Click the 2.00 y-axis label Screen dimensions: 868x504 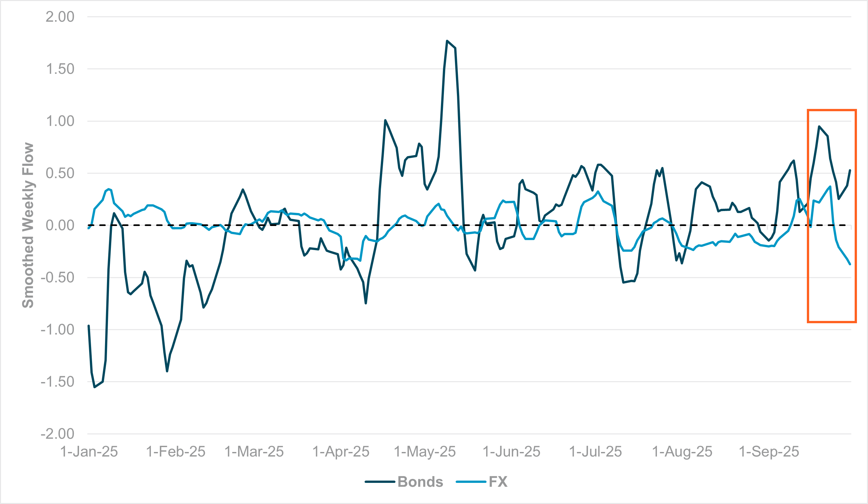pos(60,17)
